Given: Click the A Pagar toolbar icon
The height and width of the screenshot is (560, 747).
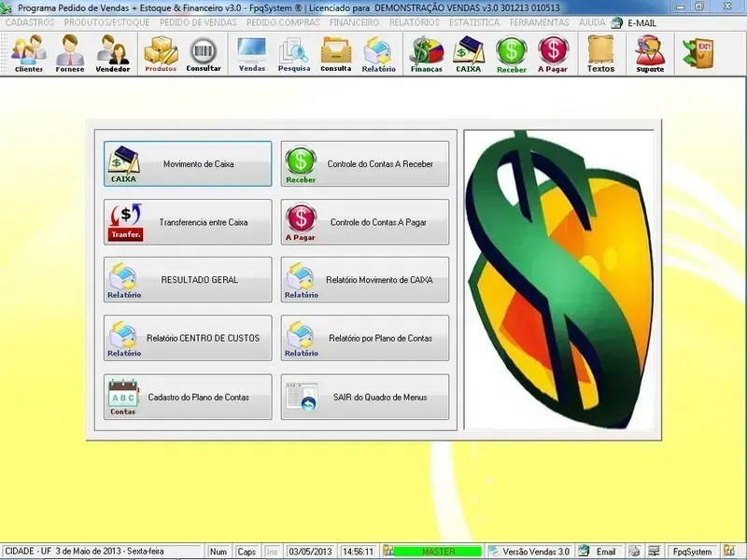Looking at the screenshot, I should [x=553, y=53].
